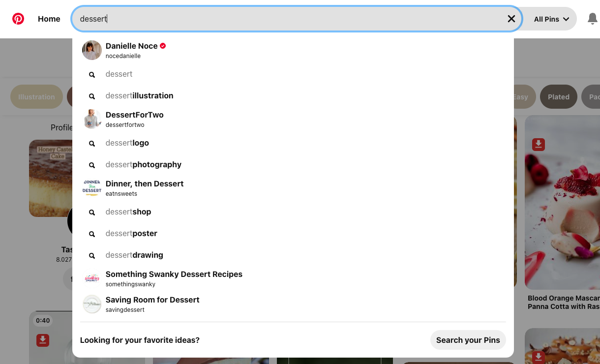
Task: Select 'dessert photography' suggestion
Action: click(293, 165)
